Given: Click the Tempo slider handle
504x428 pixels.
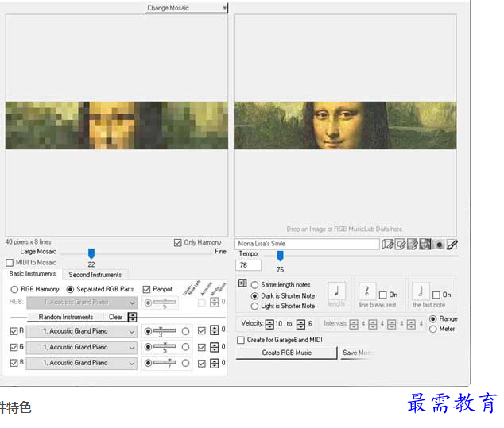Looking at the screenshot, I should (x=281, y=256).
